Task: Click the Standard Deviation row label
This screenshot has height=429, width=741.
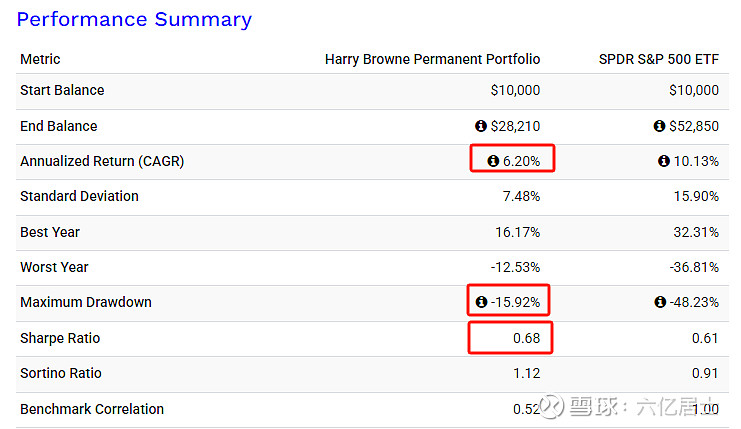Action: (x=79, y=196)
